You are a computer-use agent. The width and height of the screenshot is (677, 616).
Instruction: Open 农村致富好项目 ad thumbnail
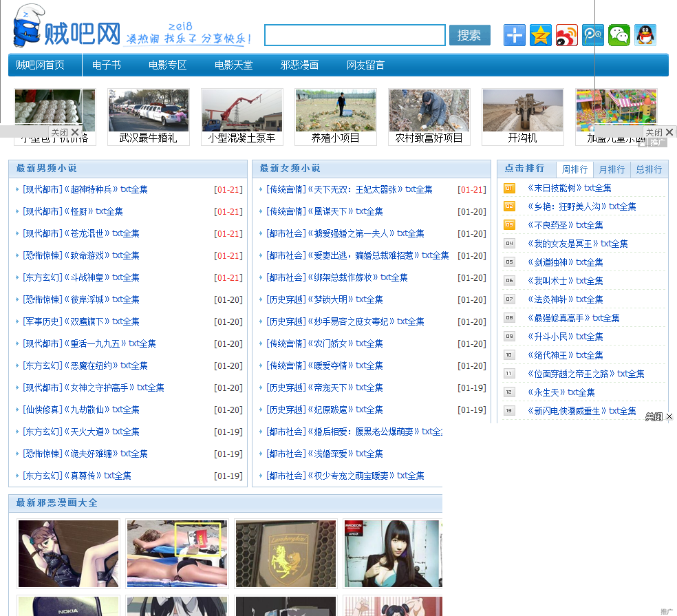click(429, 116)
